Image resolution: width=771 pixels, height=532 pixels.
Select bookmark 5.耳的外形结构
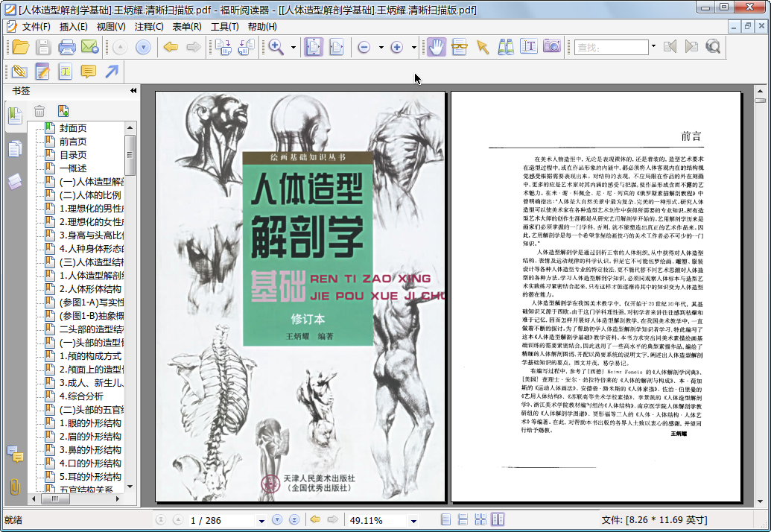pyautogui.click(x=90, y=476)
